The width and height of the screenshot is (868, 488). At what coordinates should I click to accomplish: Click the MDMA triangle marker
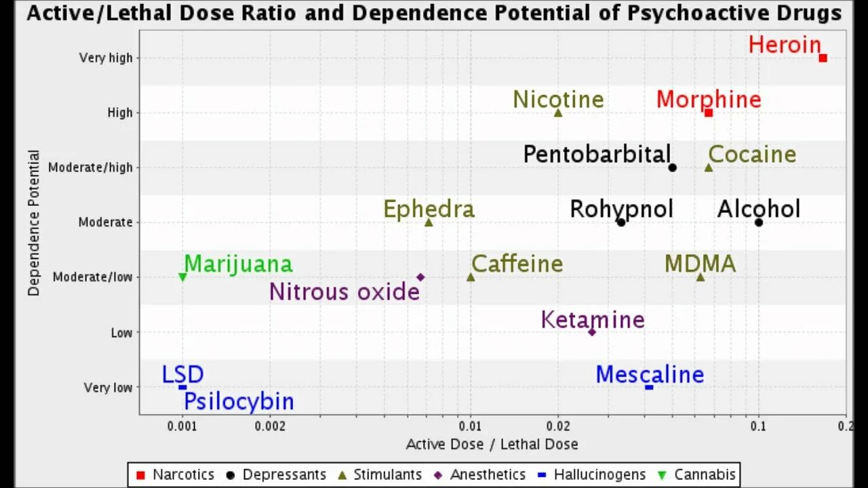tap(701, 277)
